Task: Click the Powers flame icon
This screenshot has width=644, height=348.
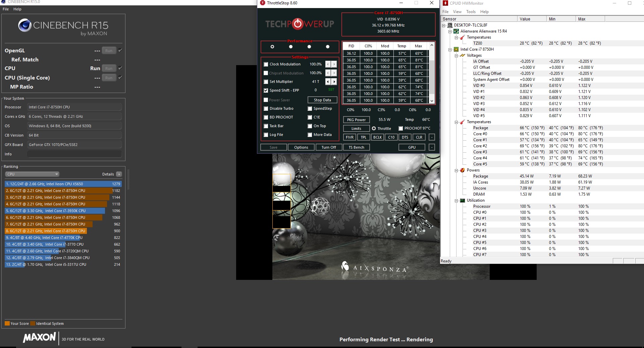Action: [x=463, y=170]
